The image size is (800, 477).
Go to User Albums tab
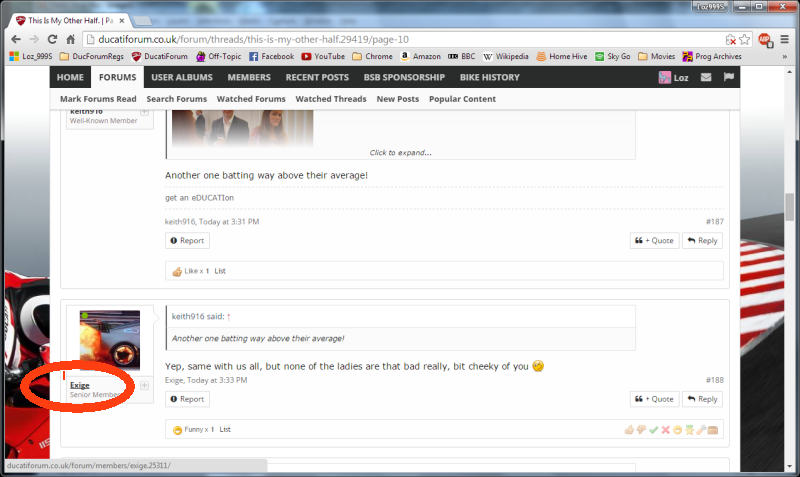coord(181,78)
